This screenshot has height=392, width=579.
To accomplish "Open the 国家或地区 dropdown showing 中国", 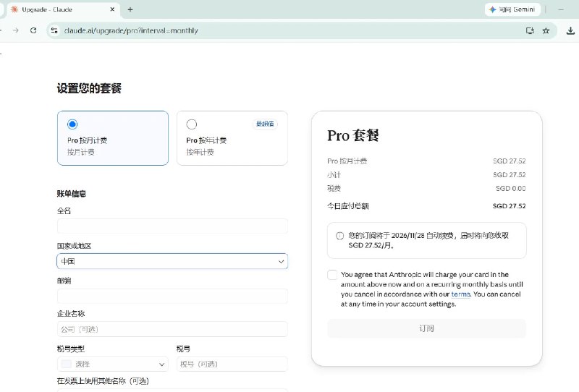I will [x=172, y=261].
